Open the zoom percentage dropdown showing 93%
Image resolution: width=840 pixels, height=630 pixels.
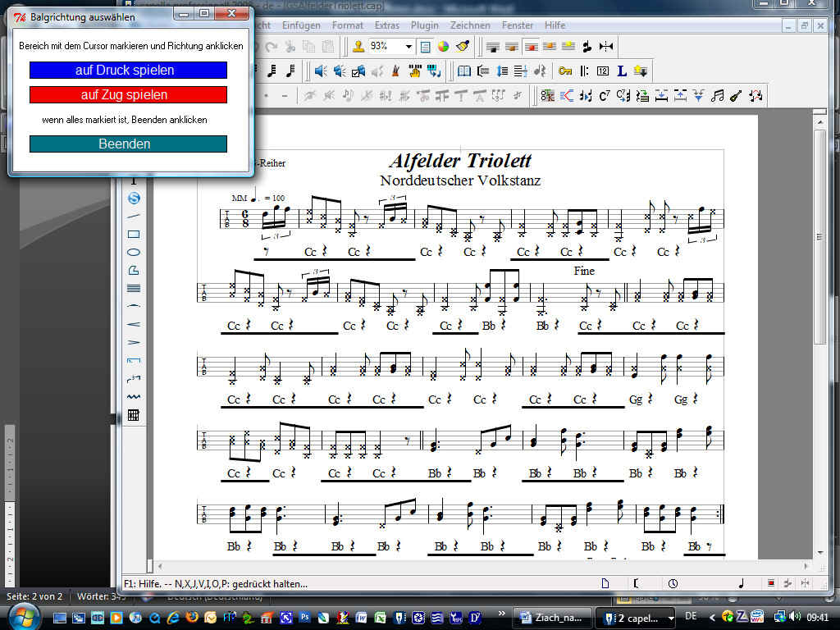click(x=409, y=47)
